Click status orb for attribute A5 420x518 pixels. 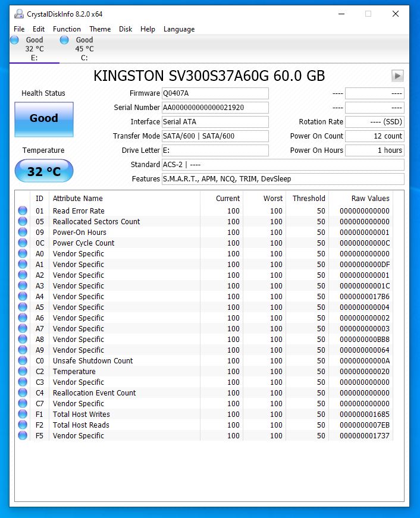pyautogui.click(x=23, y=307)
